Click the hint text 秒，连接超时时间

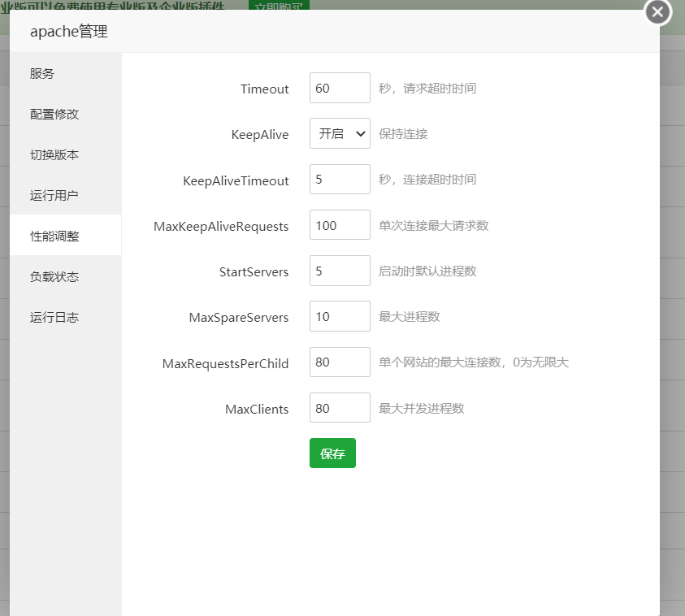click(x=427, y=179)
